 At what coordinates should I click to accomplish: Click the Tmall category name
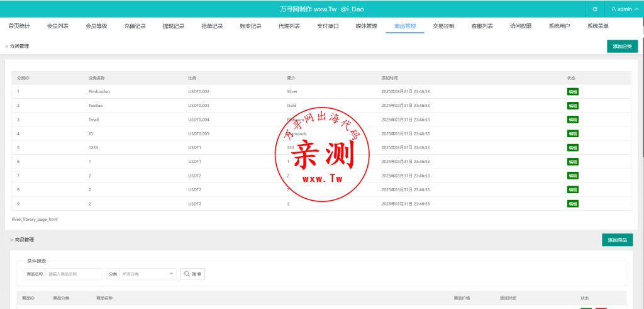[94, 120]
